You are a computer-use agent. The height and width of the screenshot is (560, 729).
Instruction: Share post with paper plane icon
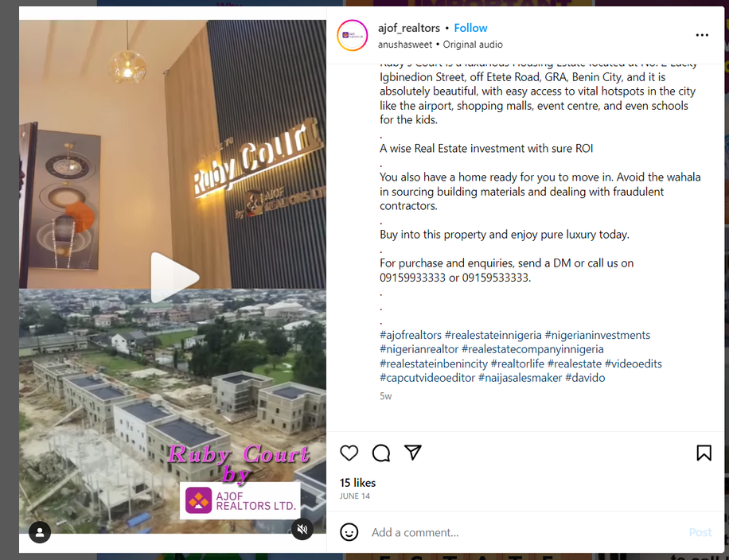tap(412, 452)
